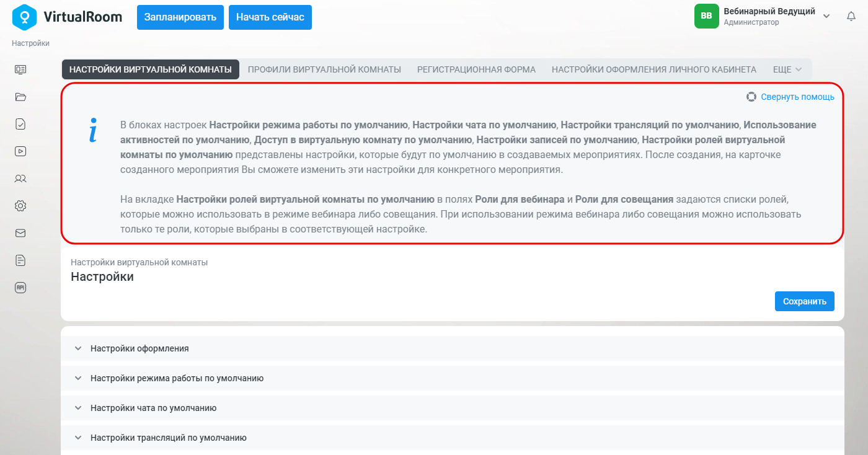
Task: Open the settings gear icon in sidebar
Action: (20, 206)
